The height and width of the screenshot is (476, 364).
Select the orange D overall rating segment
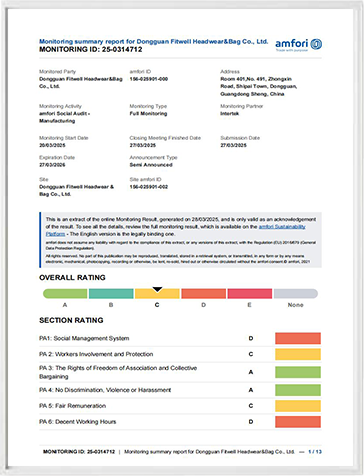pyautogui.click(x=203, y=294)
